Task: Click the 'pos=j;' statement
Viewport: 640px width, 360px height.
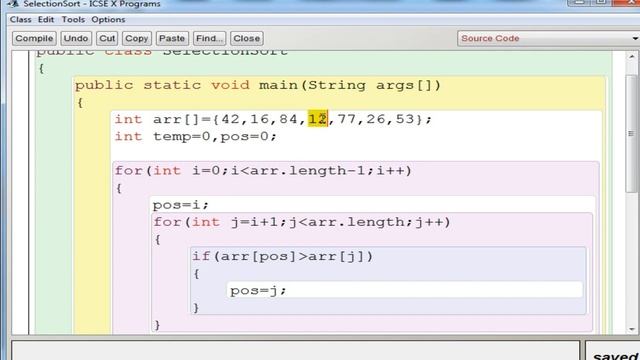Action: [x=258, y=291]
